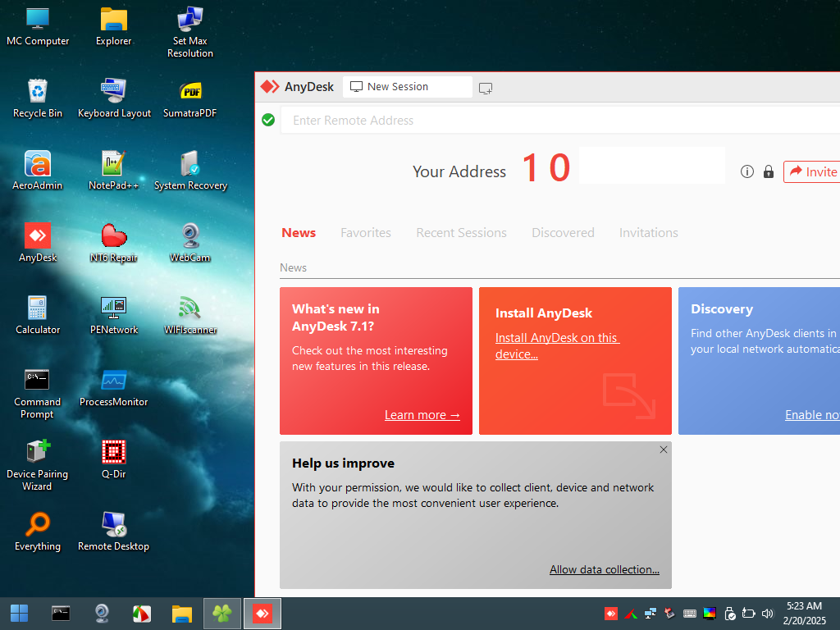This screenshot has width=840, height=630.
Task: Open Command Prompt desktop shortcut
Action: 38,393
